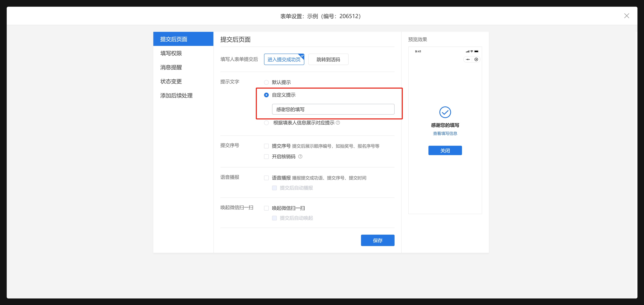Enable the 提交序号 checkbox
This screenshot has height=305, width=644.
click(x=266, y=146)
